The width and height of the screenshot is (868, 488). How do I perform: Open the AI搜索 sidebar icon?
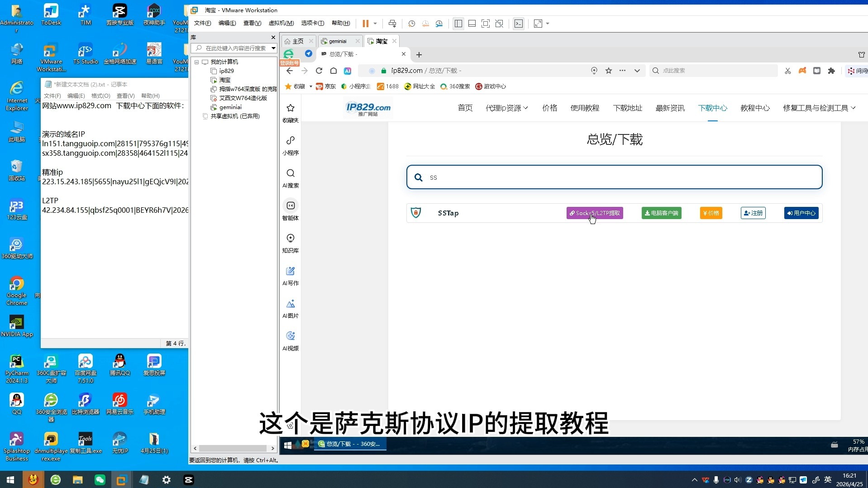(x=291, y=178)
